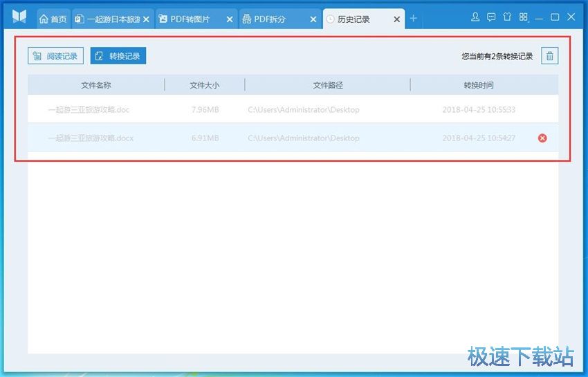Screen dimensions: 588x377
Task: Switch to the 一起游日本旅游 document tab
Action: click(108, 19)
